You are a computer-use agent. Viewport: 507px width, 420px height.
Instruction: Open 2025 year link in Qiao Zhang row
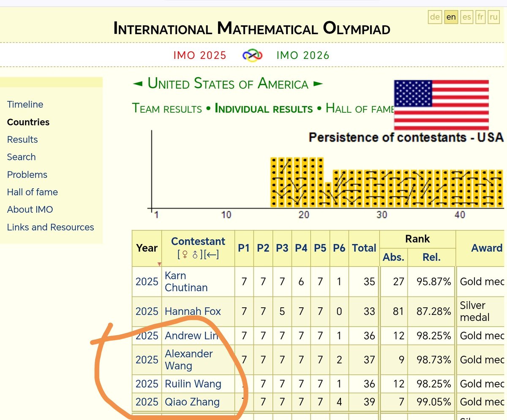click(147, 401)
